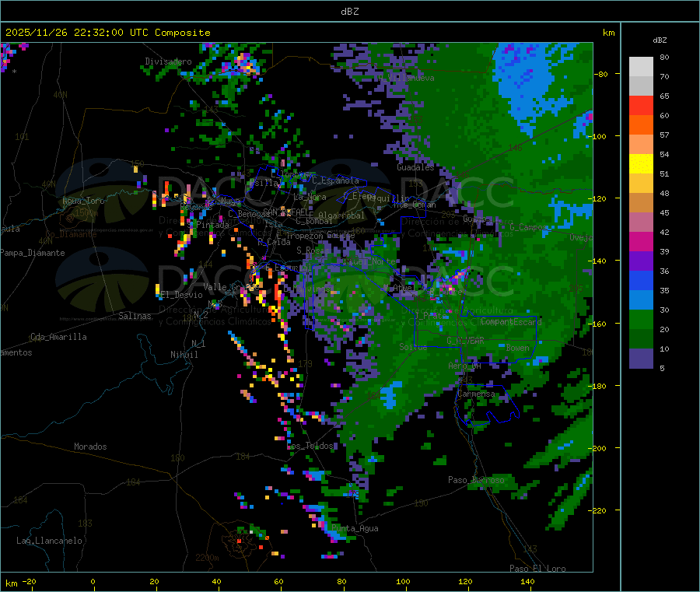
Task: Click the 'km' unit label at bottom left
Action: (11, 583)
